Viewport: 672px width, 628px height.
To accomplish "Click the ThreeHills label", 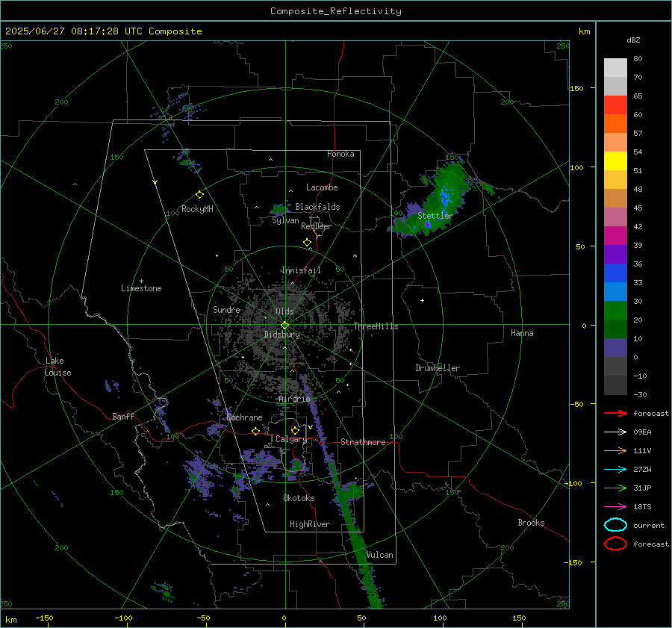I will (376, 326).
